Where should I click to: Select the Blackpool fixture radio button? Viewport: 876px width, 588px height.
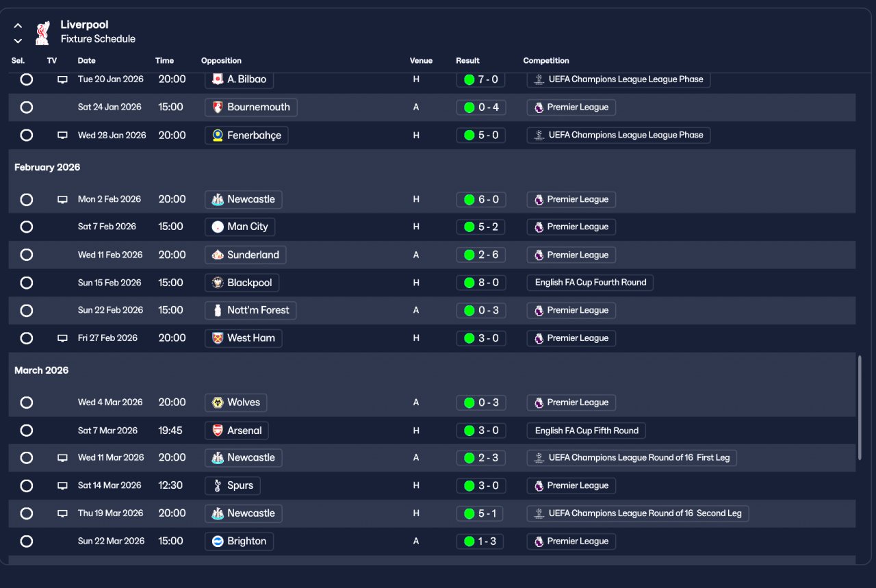(26, 283)
